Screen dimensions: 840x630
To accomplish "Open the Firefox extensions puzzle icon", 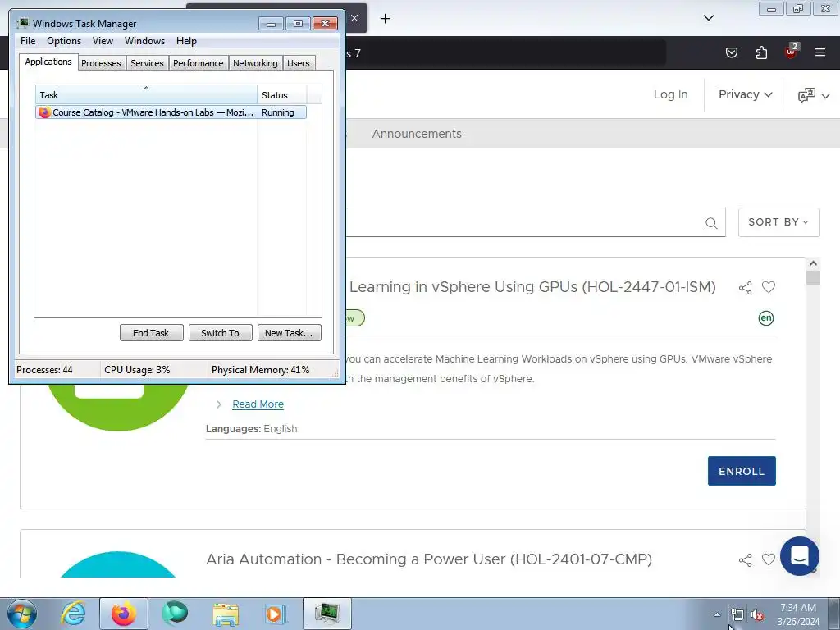I will [x=761, y=52].
